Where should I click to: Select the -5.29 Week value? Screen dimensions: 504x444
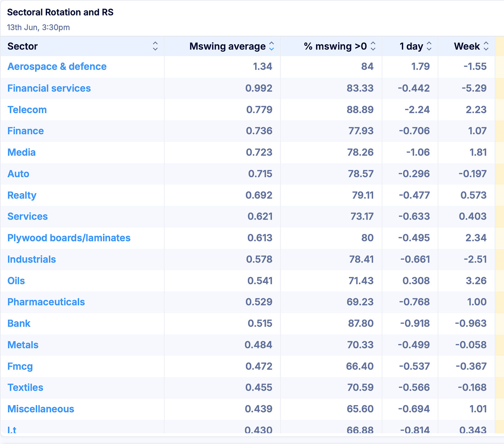coord(474,88)
